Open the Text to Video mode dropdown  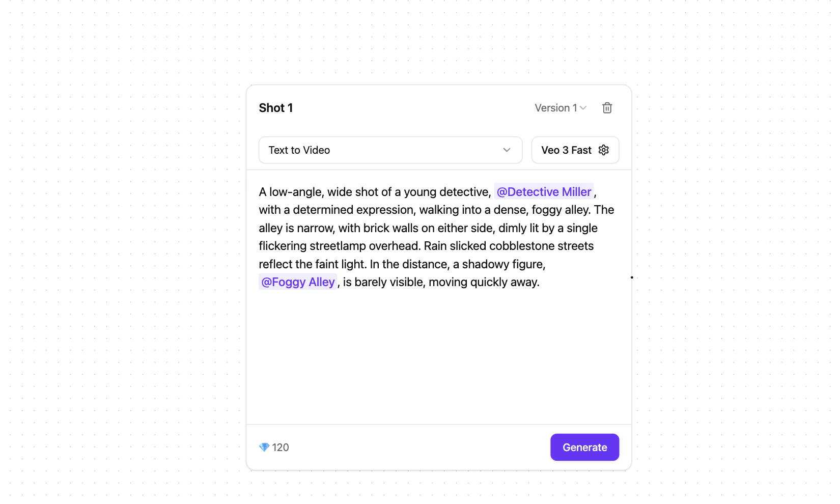[x=390, y=150]
